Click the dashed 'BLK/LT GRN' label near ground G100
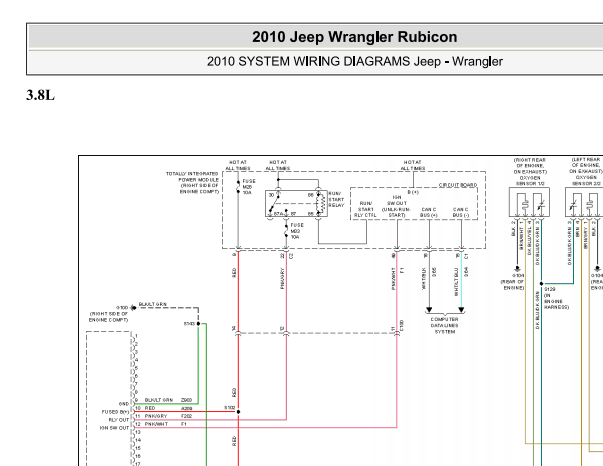The width and height of the screenshot is (603, 466). 153,304
